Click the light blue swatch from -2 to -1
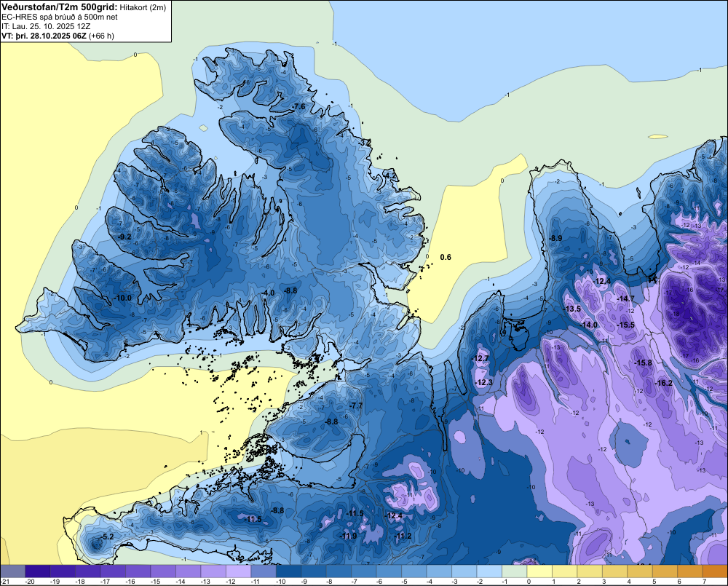The image size is (728, 586). point(489,571)
